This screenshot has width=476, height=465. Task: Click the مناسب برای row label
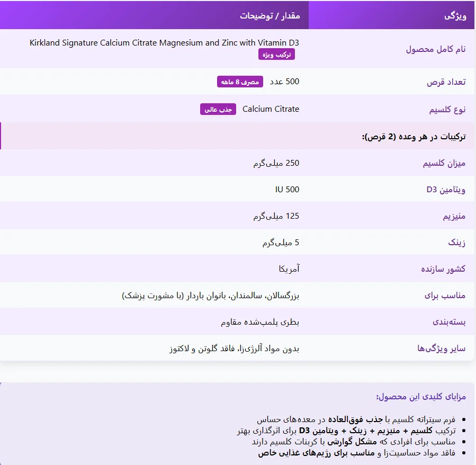point(445,295)
